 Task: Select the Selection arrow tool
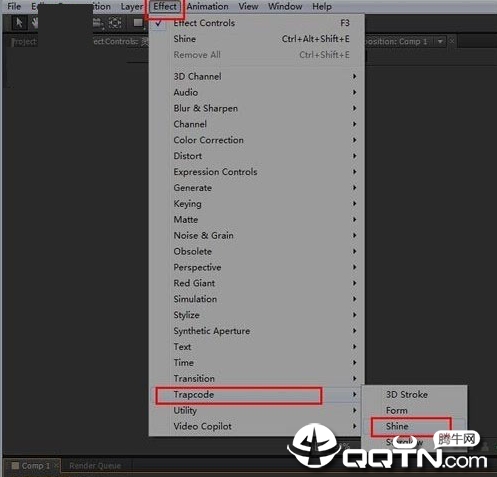coord(19,23)
